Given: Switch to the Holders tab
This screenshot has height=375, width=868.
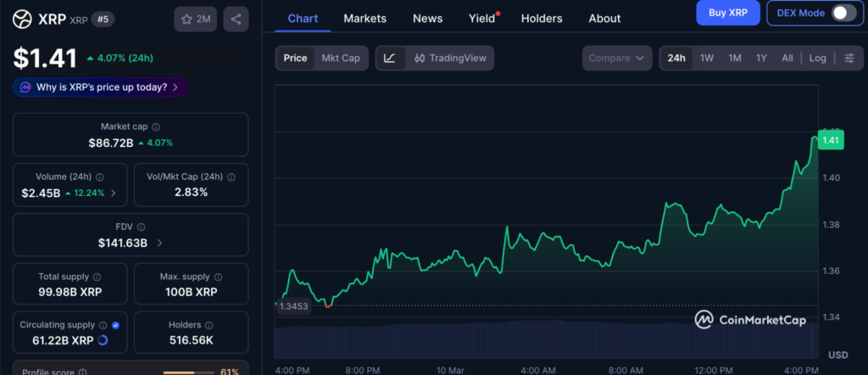Looking at the screenshot, I should click(x=542, y=18).
